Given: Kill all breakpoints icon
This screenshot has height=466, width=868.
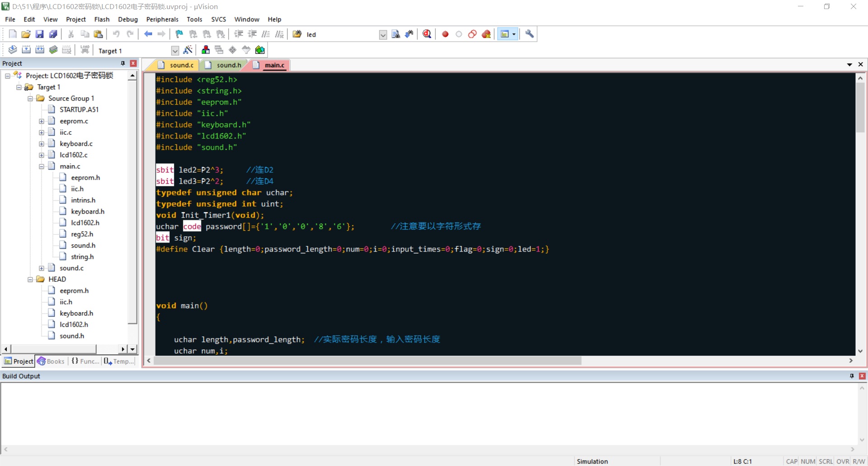Looking at the screenshot, I should coord(486,34).
